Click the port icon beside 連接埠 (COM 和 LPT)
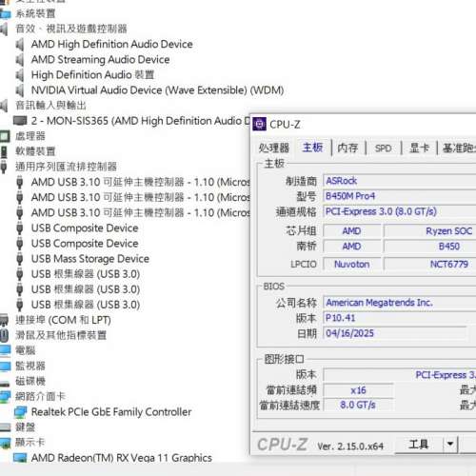This screenshot has height=476, width=476. (4, 320)
